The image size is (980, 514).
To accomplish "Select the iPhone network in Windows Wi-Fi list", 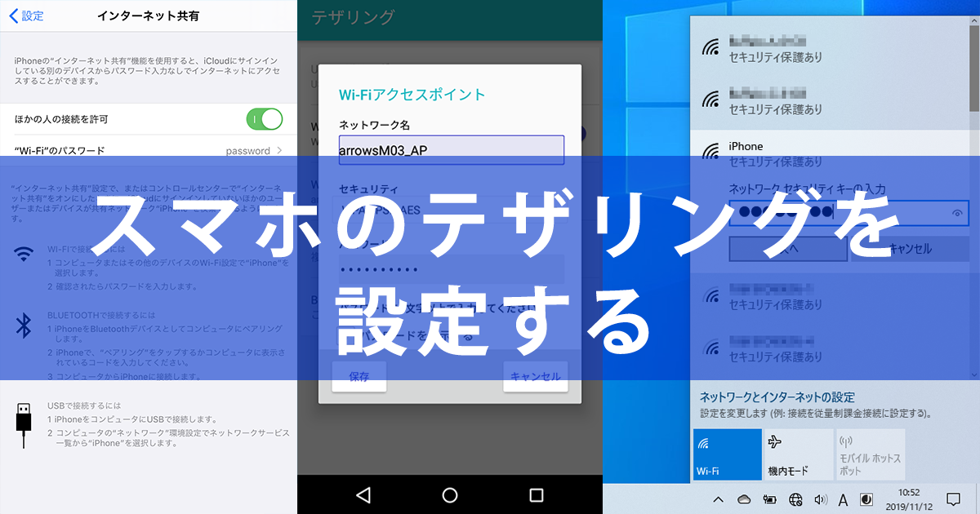I will [x=830, y=153].
